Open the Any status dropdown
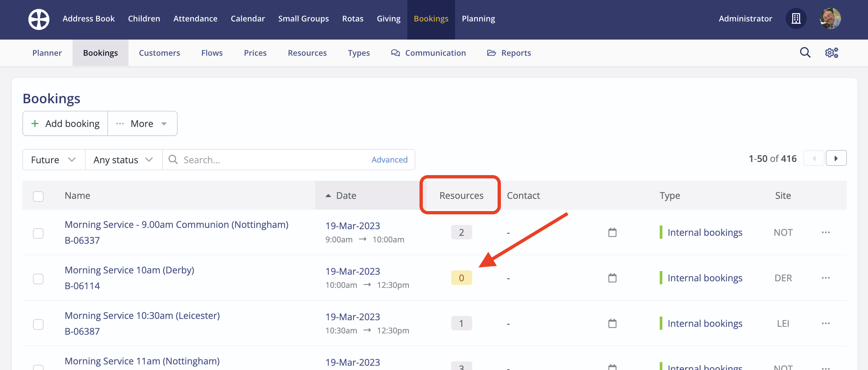The image size is (868, 370). tap(123, 160)
